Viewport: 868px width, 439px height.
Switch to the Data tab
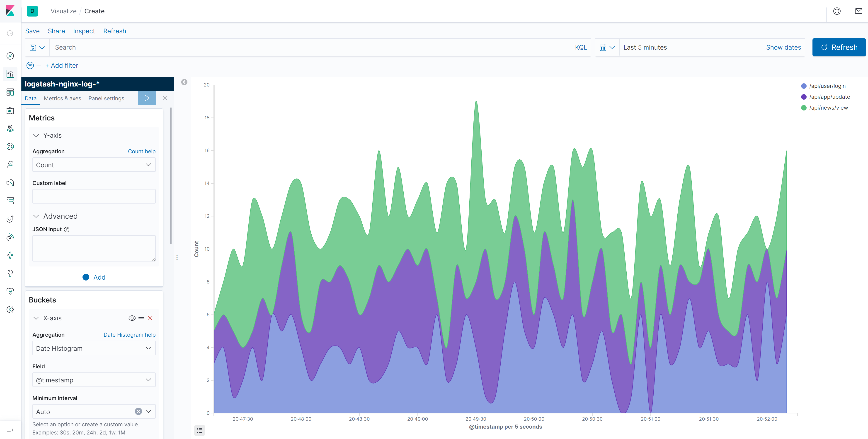point(31,98)
